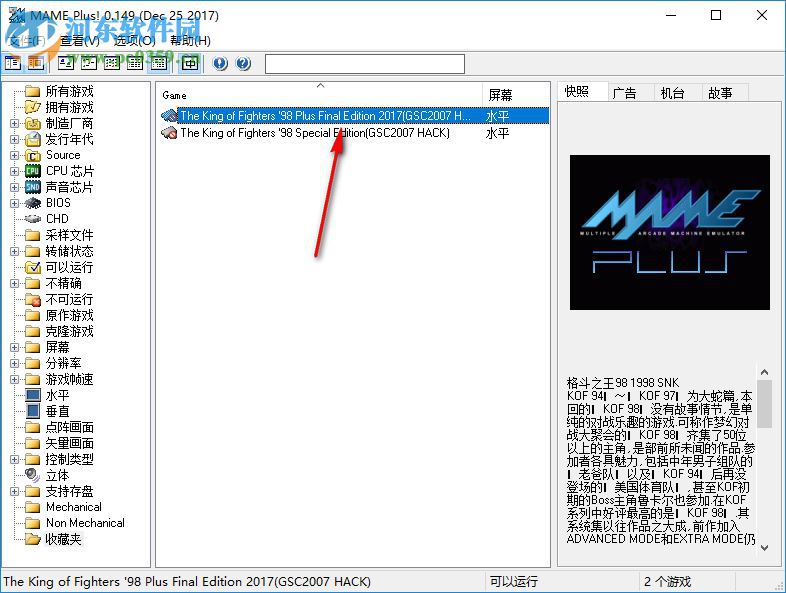Open the 选项(O) menu
The image size is (786, 593).
pos(134,41)
